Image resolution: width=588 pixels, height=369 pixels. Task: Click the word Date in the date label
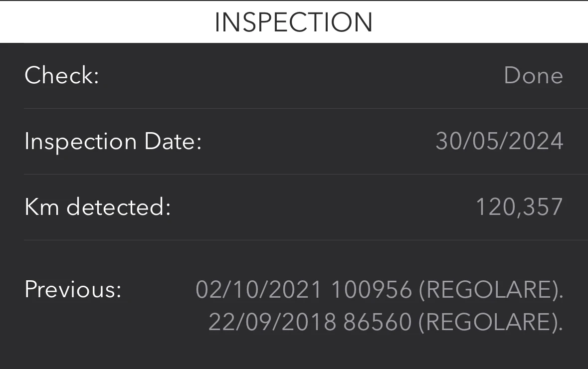(173, 142)
